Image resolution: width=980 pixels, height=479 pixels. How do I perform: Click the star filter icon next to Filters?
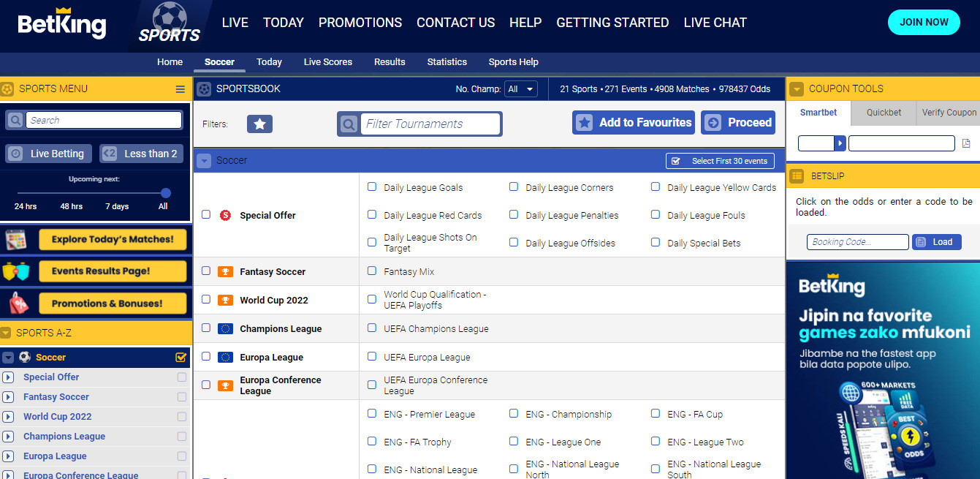tap(259, 124)
